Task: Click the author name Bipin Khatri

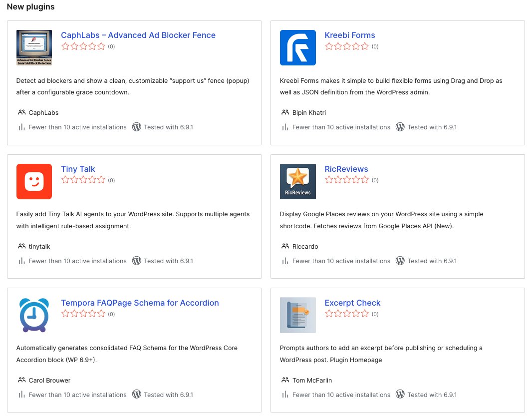Action: (x=309, y=113)
